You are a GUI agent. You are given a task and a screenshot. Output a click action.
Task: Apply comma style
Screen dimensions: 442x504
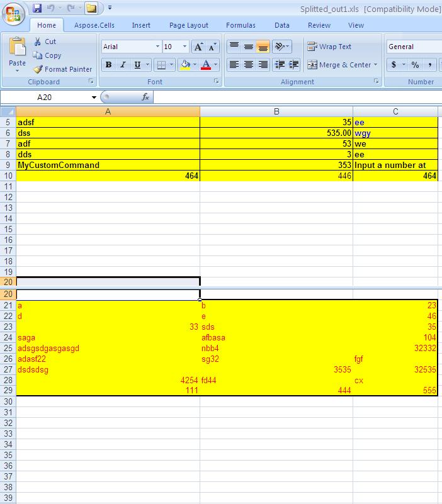tap(430, 65)
